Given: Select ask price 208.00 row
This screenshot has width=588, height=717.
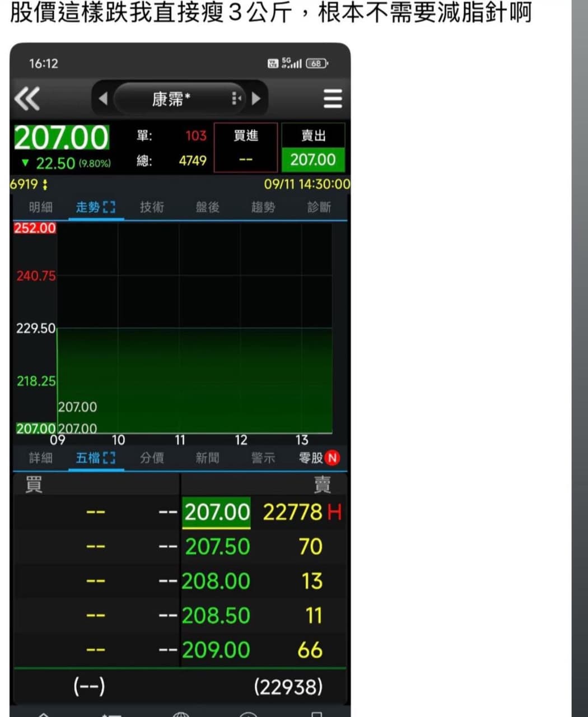Looking at the screenshot, I should 216,581.
